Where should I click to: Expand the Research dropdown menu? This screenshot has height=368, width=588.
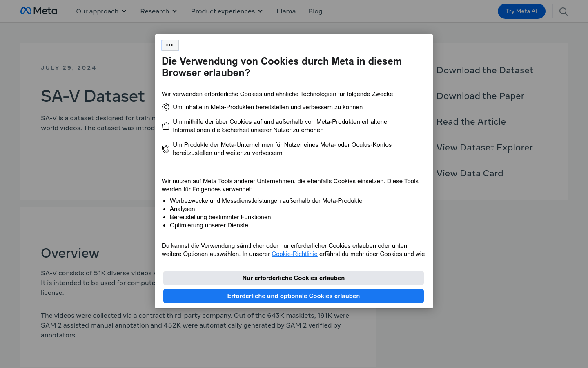click(x=159, y=11)
